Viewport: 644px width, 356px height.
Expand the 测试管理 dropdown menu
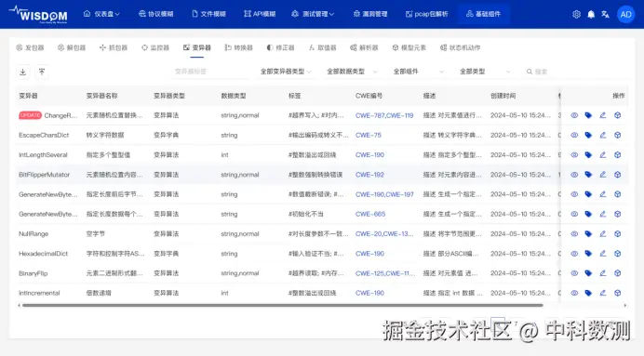coord(313,14)
